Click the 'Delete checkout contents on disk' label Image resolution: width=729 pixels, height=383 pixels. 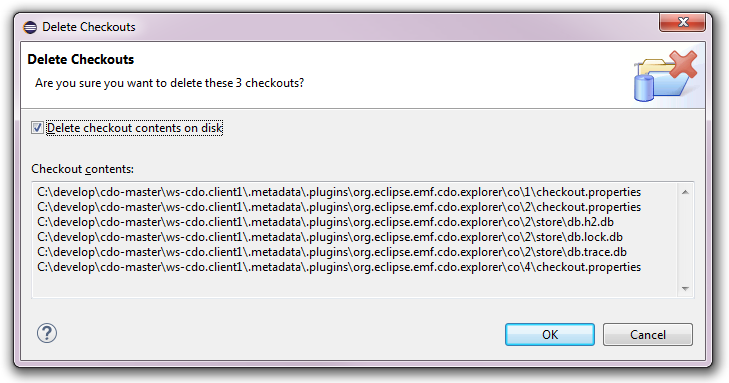(x=135, y=128)
